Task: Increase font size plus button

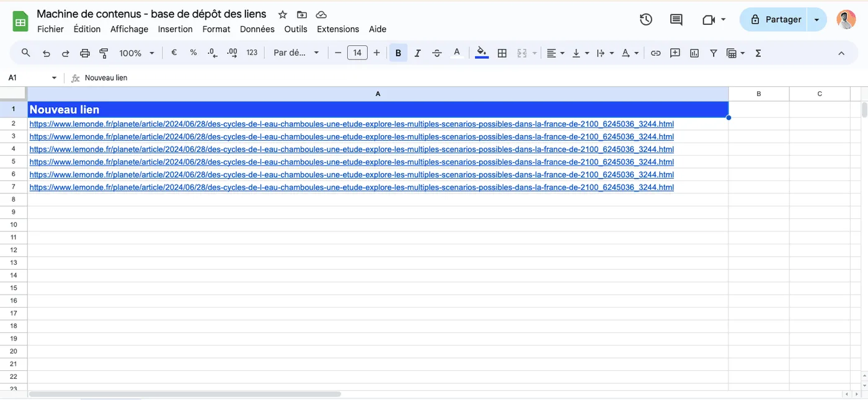Action: pos(376,53)
